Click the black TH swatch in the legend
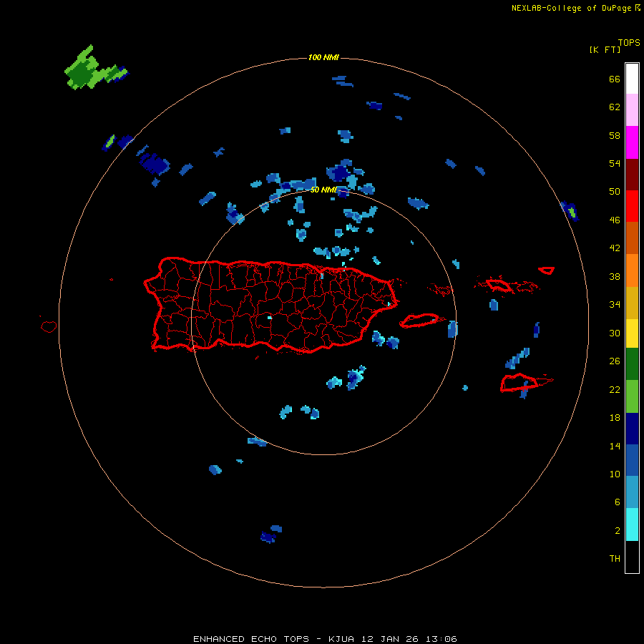The height and width of the screenshot is (644, 644). click(632, 557)
